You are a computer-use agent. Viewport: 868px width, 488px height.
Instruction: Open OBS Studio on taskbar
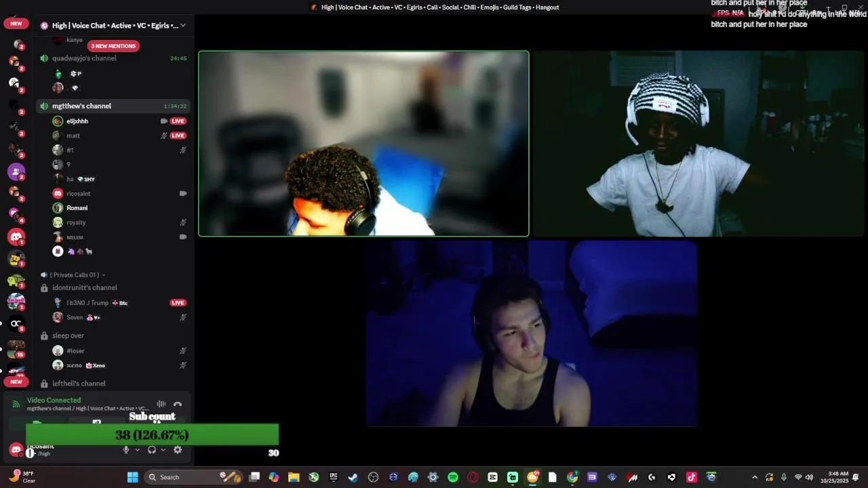point(373,477)
